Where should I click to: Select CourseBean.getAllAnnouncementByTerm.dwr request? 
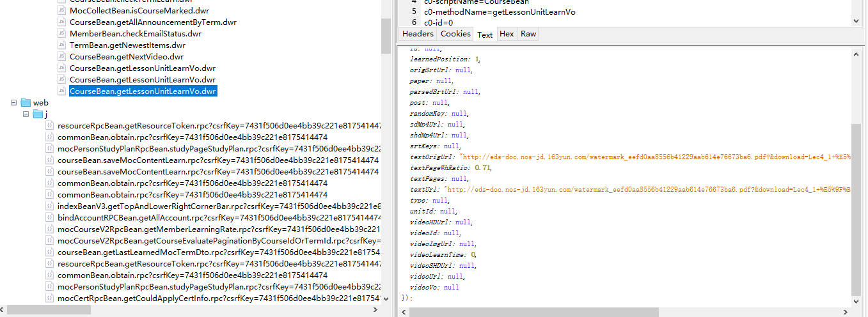tap(153, 22)
